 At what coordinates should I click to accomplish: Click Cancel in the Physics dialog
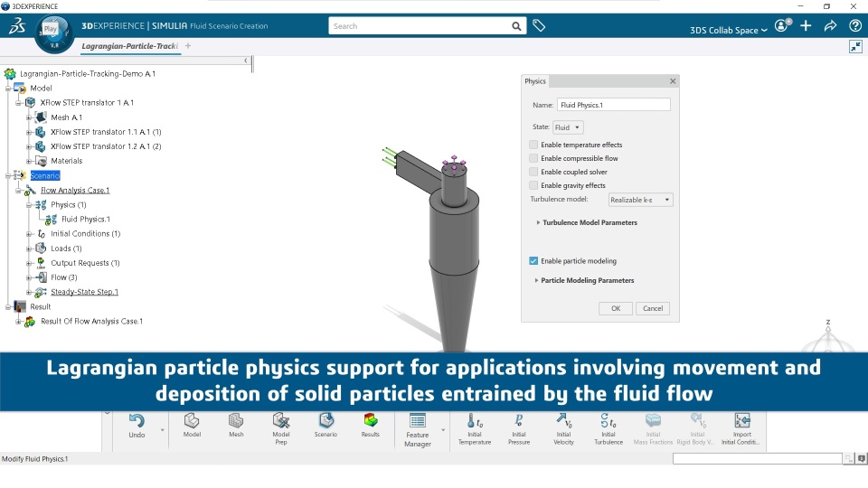pyautogui.click(x=653, y=308)
